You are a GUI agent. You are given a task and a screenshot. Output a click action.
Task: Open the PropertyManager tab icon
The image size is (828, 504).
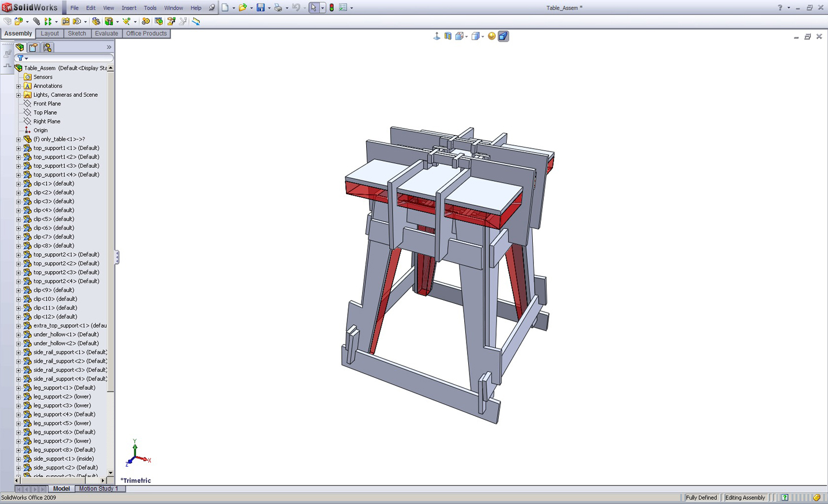[x=33, y=47]
